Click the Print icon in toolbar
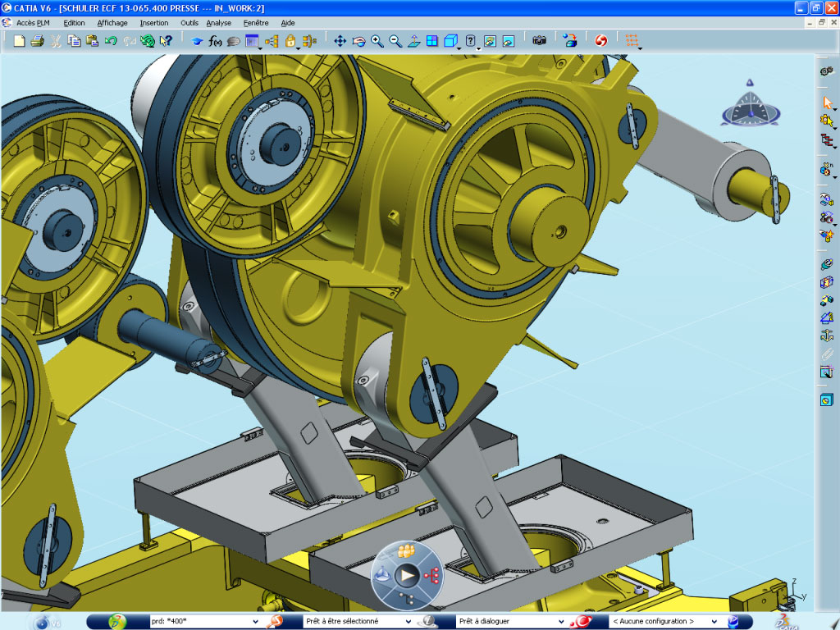Viewport: 840px width, 630px height. [37, 41]
